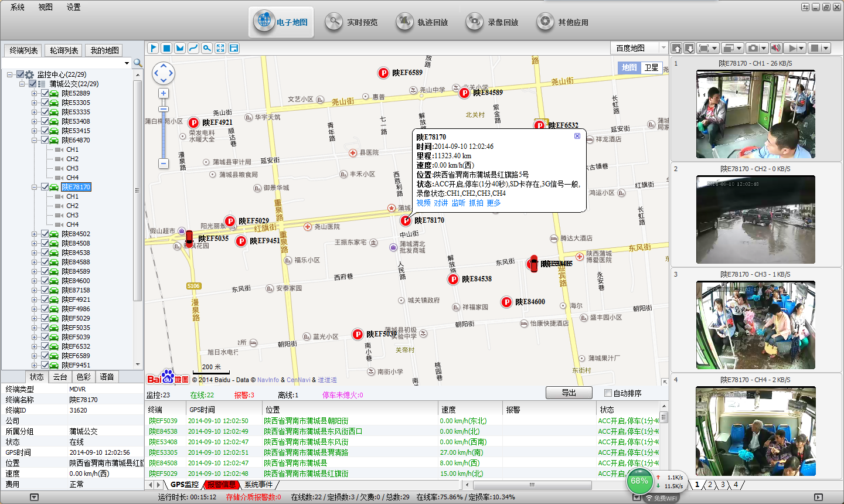Select the polyline drawing tool
This screenshot has width=844, height=504.
pyautogui.click(x=193, y=48)
